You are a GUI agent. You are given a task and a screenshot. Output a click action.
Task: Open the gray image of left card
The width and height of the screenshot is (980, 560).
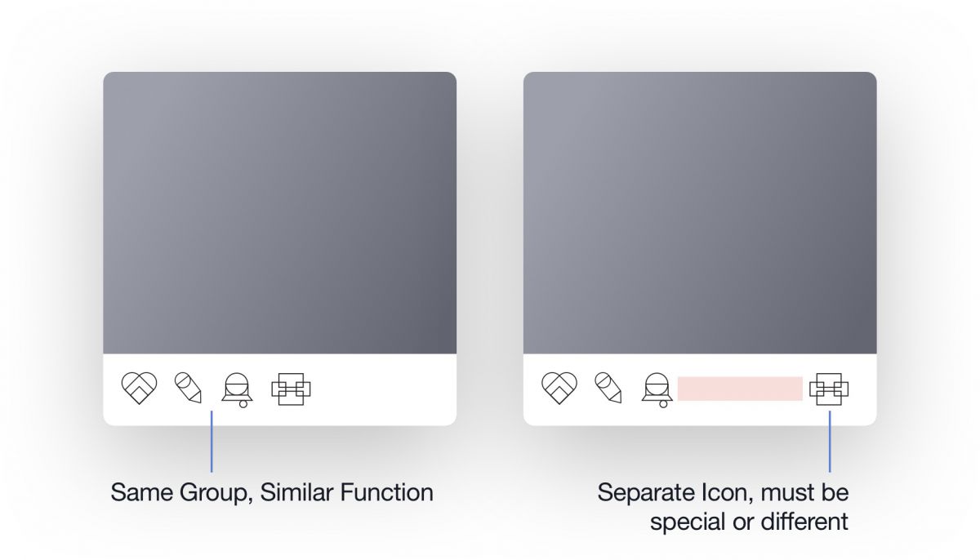click(279, 213)
